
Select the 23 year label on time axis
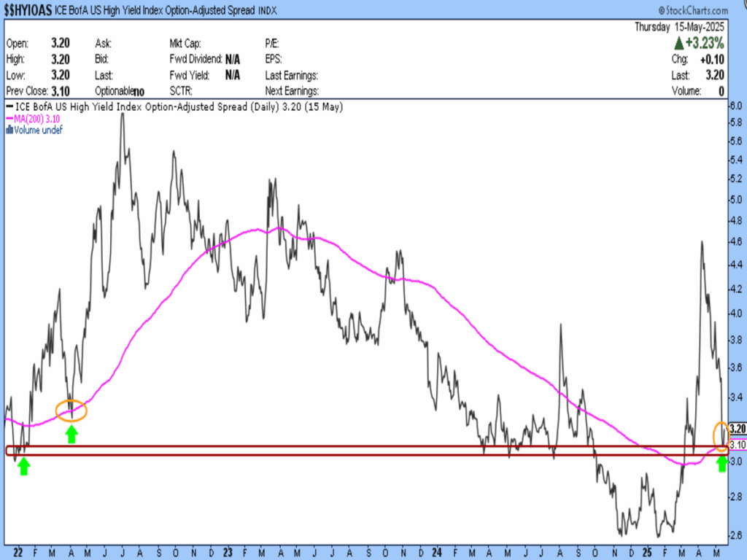228,552
